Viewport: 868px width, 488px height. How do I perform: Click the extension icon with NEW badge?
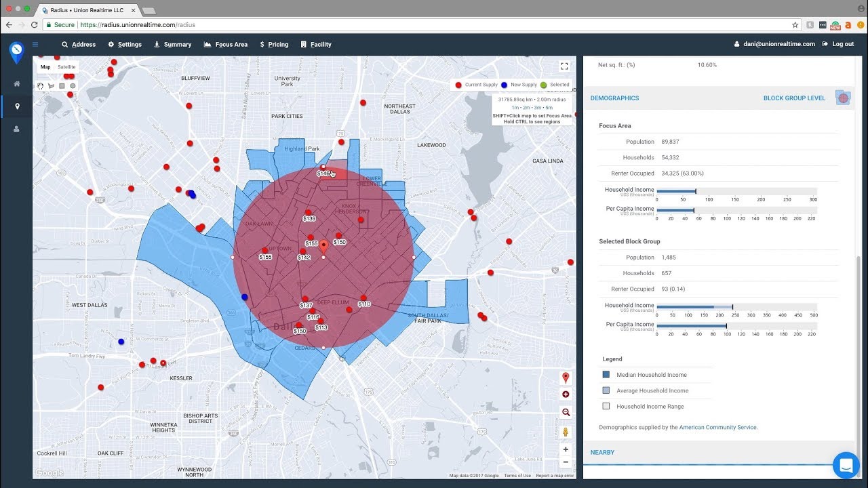point(835,26)
